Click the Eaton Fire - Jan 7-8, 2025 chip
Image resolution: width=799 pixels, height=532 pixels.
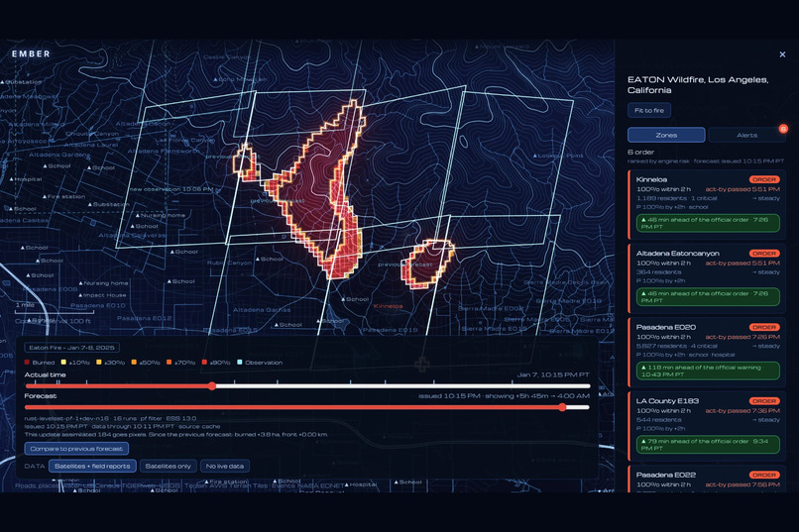(71, 348)
